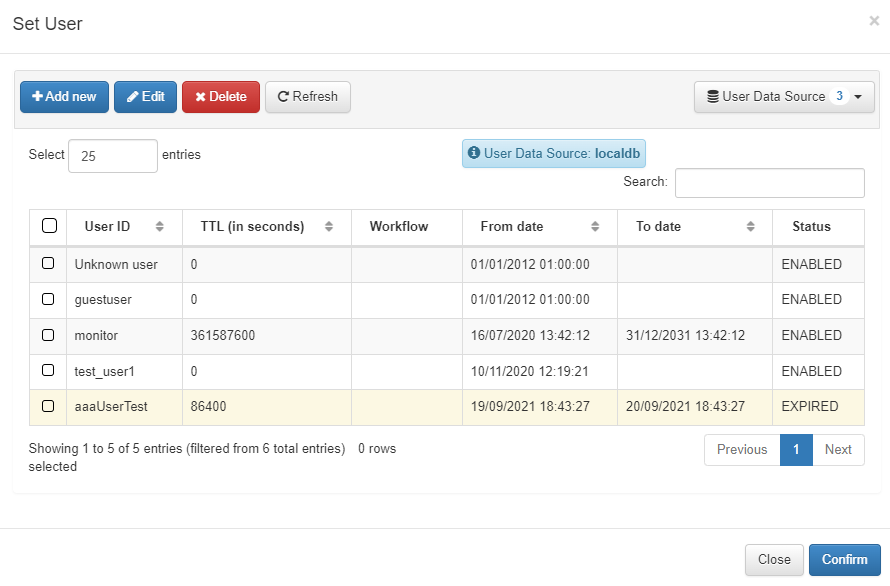Refresh the user list
Viewport: 890px width, 586px height.
tap(307, 97)
